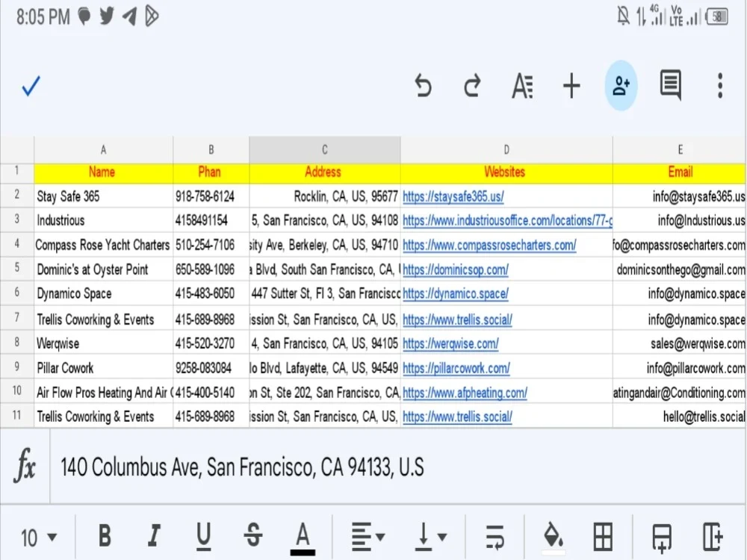Viewport: 747px width, 560px height.
Task: Open the three-dot overflow menu
Action: pyautogui.click(x=720, y=86)
